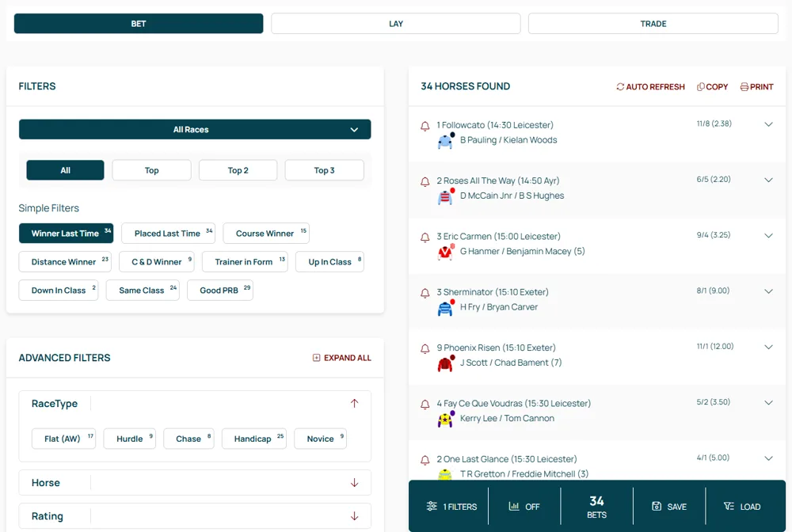Switch to the LAY tab

[x=395, y=24]
